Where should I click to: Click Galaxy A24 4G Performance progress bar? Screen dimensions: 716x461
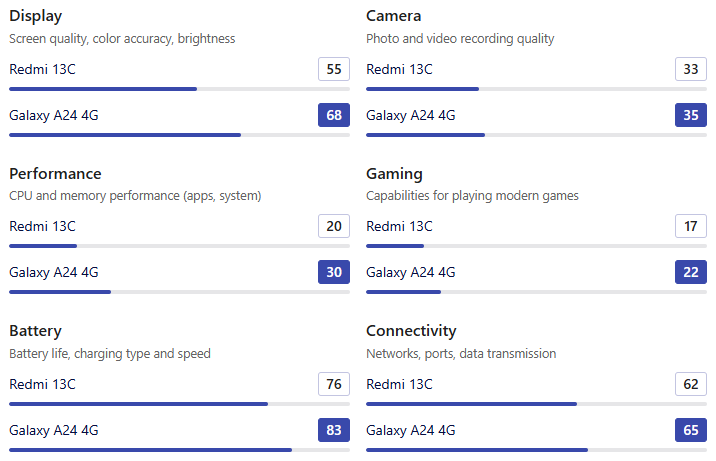[x=179, y=292]
